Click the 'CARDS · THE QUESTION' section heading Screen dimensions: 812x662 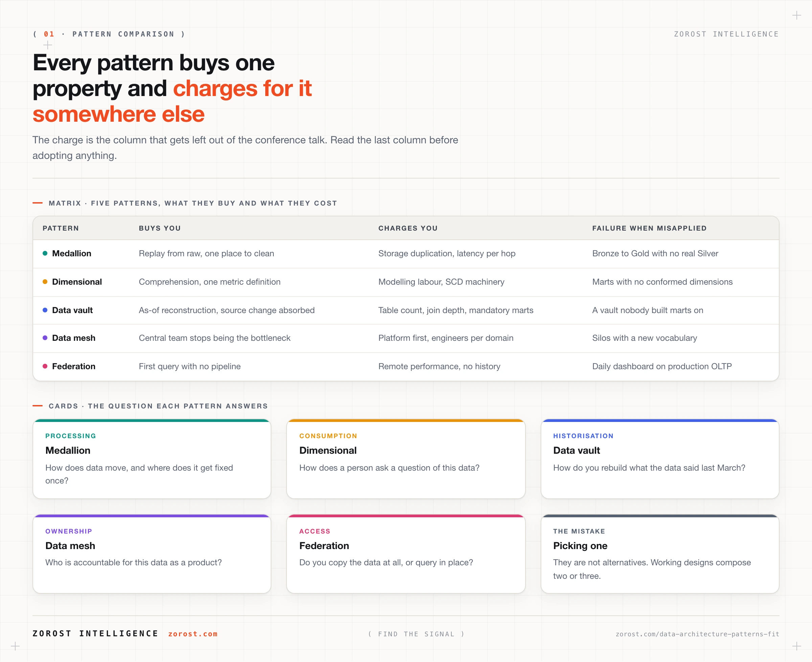(158, 406)
